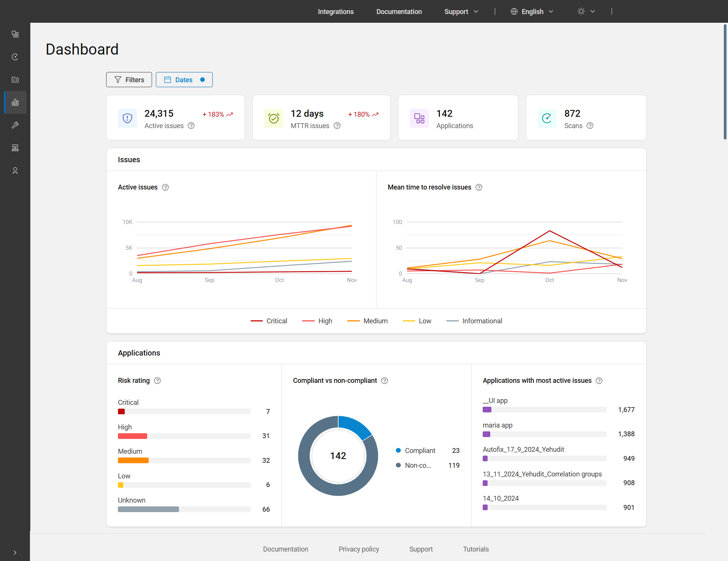Open Documentation in top navigation
This screenshot has width=728, height=561.
click(x=399, y=12)
